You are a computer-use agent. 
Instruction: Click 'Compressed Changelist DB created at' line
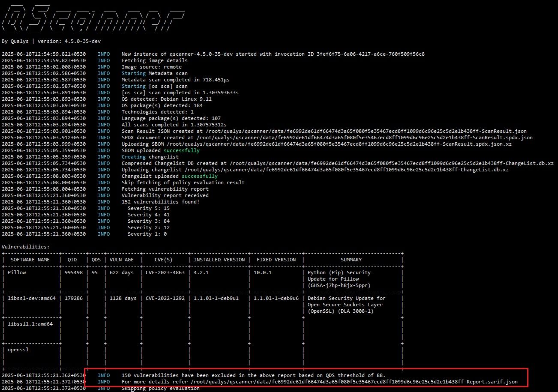coord(337,163)
